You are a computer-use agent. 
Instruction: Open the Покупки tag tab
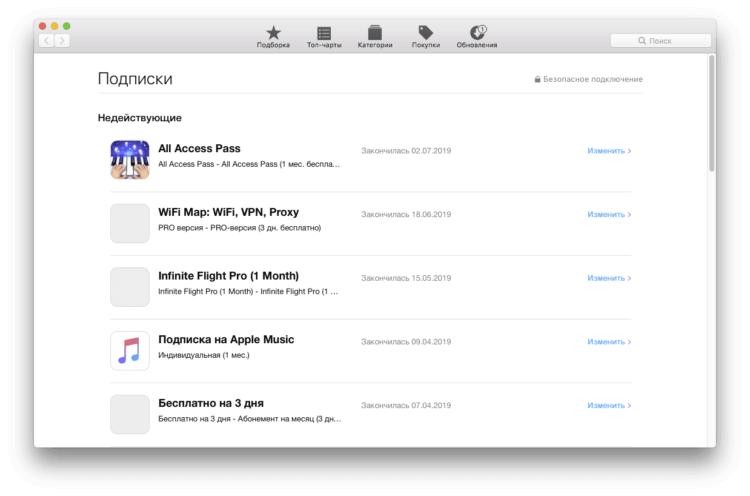[x=426, y=37]
